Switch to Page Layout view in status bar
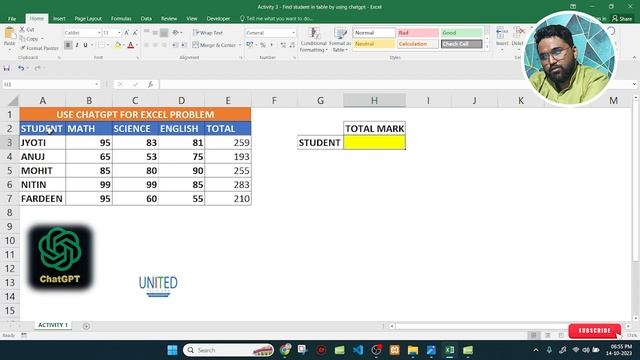Screen dimensions: 640x360 click(547, 335)
